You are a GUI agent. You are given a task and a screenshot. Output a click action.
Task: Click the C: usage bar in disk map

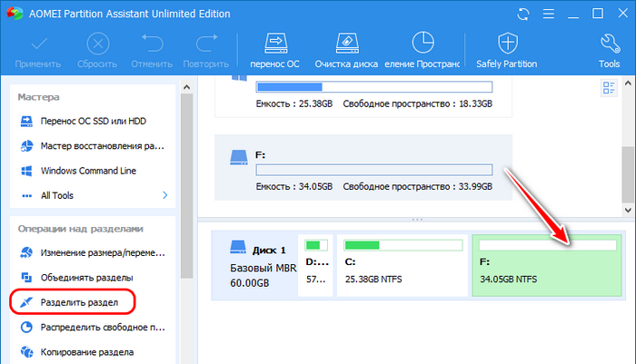[x=403, y=245]
